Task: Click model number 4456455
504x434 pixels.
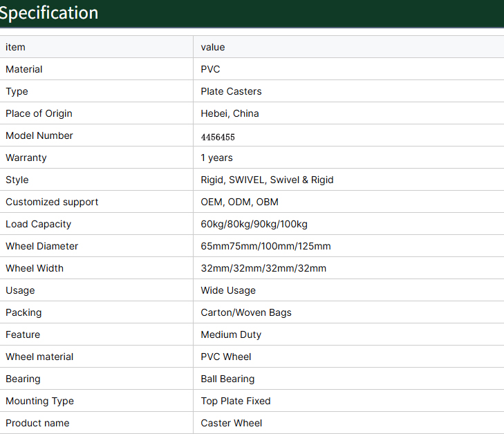Action: pyautogui.click(x=218, y=137)
